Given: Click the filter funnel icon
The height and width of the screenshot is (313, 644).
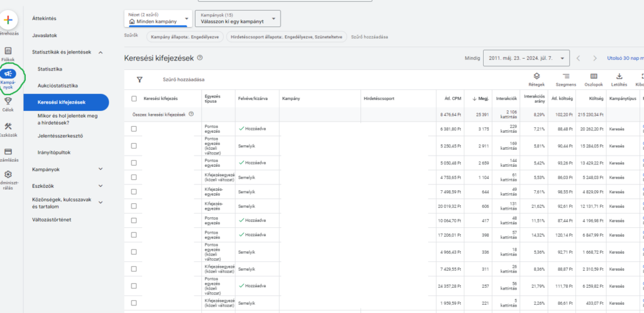Looking at the screenshot, I should click(x=140, y=80).
